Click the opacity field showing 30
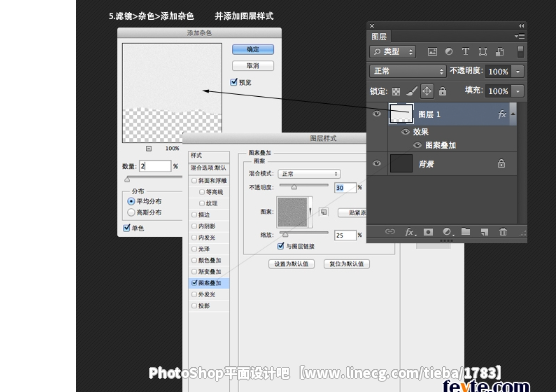The width and height of the screenshot is (557, 392). [345, 187]
